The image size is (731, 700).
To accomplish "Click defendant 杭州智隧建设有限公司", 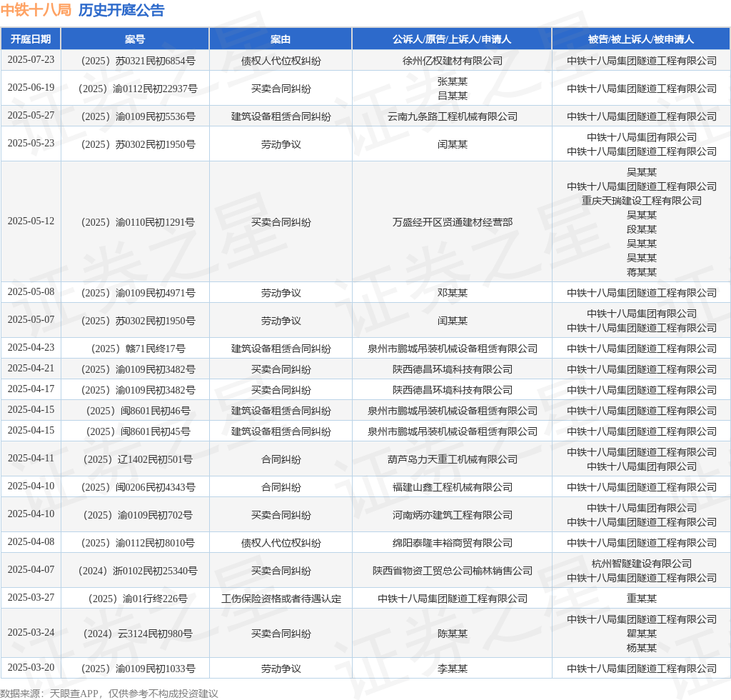I will click(642, 564).
